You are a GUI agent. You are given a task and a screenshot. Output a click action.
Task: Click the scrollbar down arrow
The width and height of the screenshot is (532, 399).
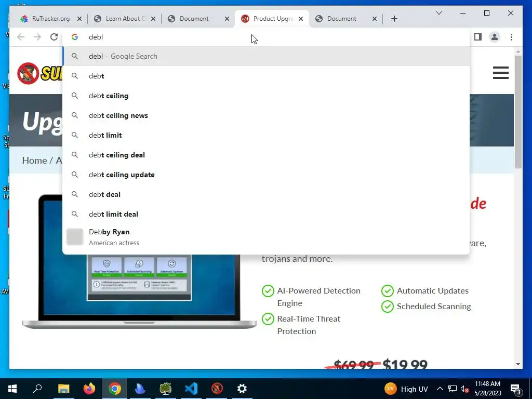click(518, 364)
